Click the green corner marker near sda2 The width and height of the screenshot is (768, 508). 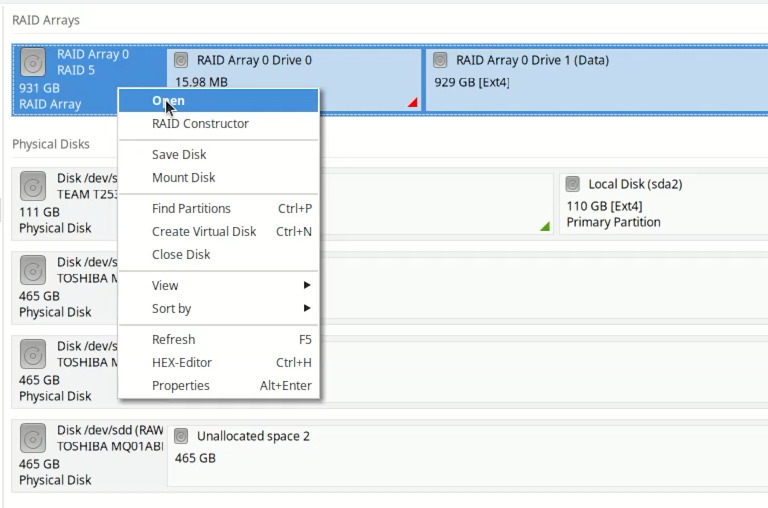[545, 226]
